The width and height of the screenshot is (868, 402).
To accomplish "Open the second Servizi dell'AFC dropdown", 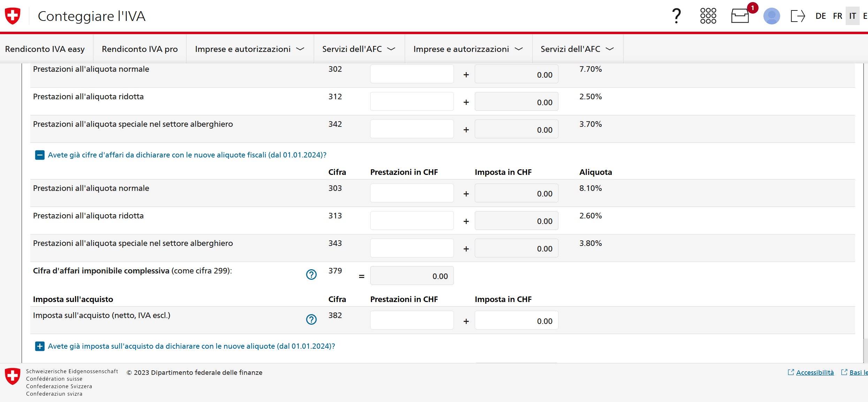I will [x=577, y=49].
